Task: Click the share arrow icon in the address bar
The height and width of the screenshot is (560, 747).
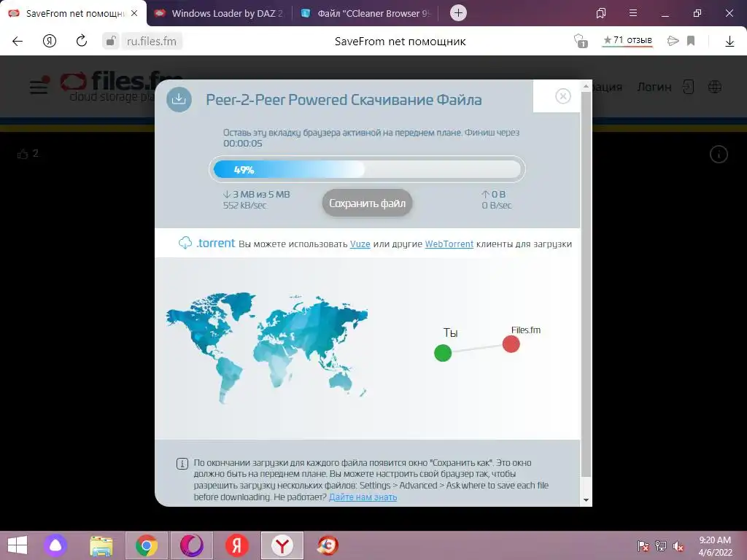Action: [673, 41]
